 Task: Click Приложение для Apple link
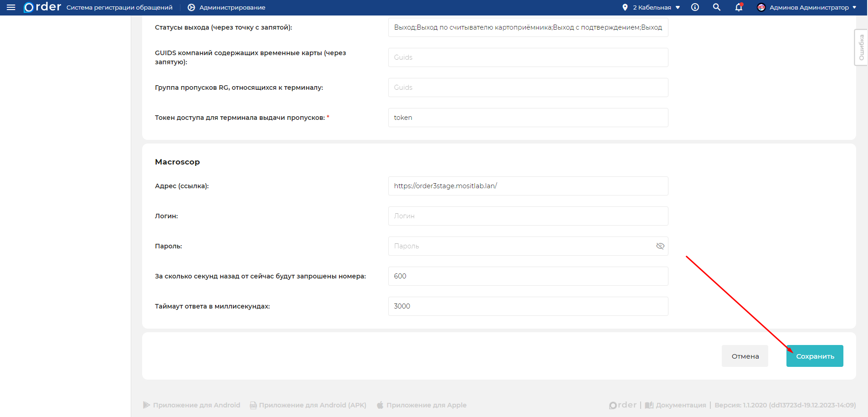(x=426, y=405)
